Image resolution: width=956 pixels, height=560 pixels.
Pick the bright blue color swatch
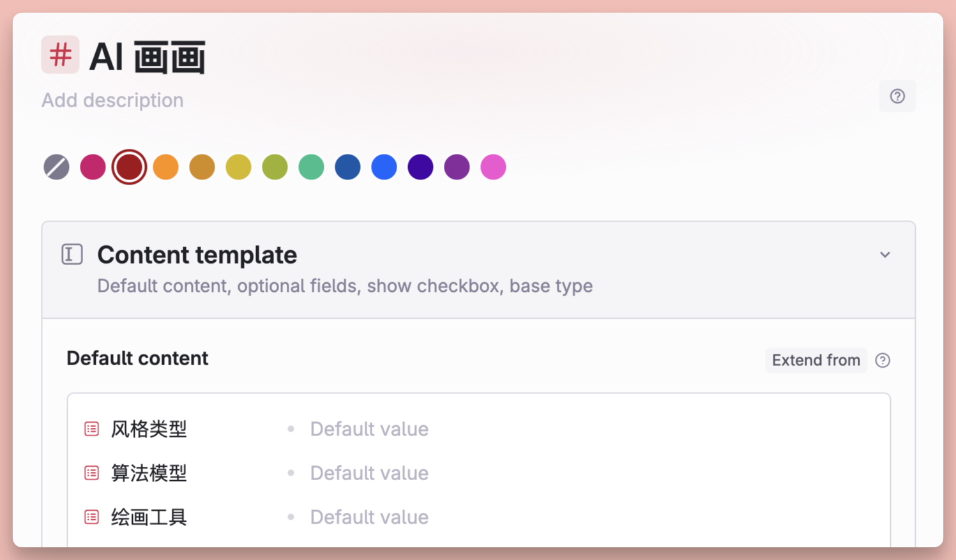(x=384, y=167)
